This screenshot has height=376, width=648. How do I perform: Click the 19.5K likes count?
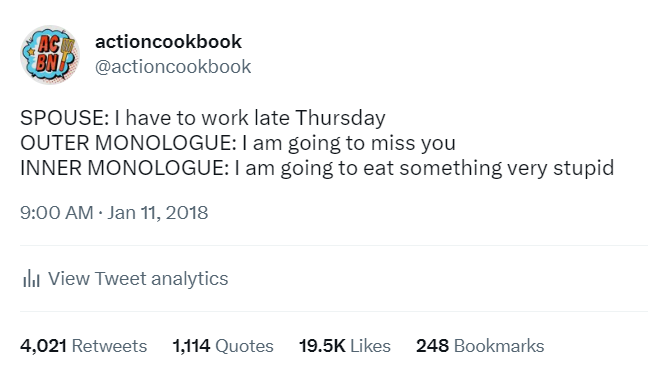coord(322,346)
